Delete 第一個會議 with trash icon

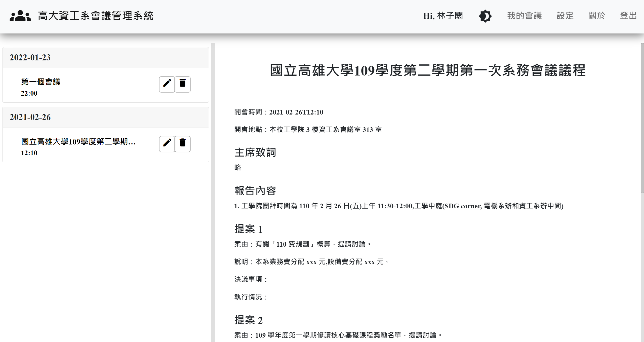click(x=183, y=84)
